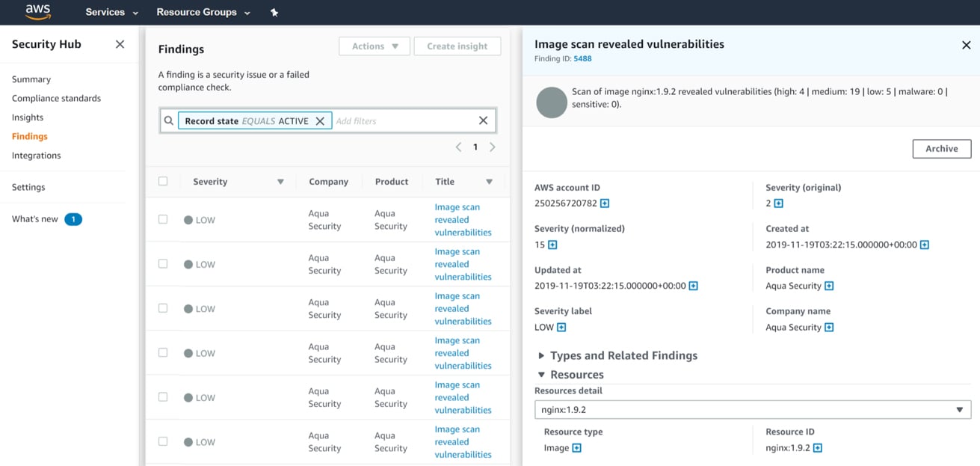Screen dimensions: 980x466
Task: Click the gray severity circle in details panel
Action: 552,102
